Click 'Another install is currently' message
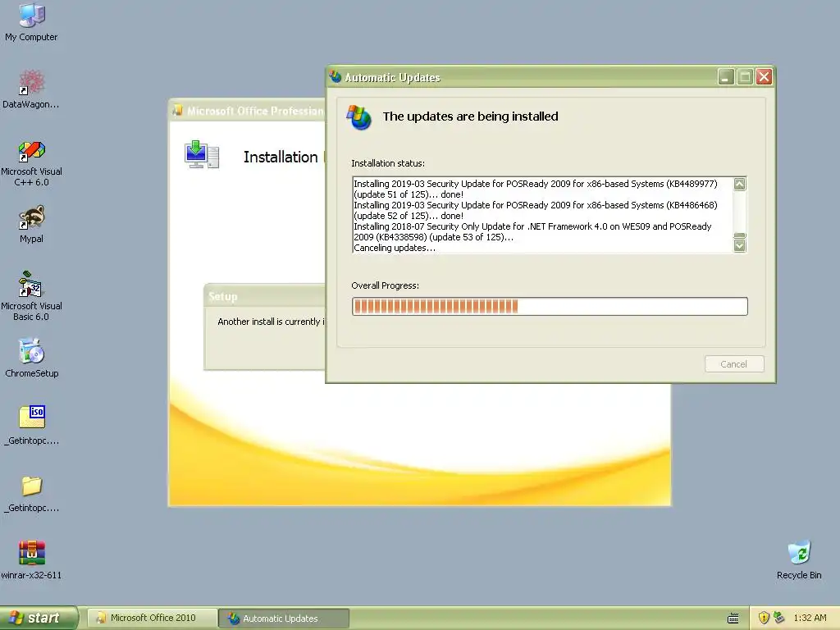The image size is (840, 630). coord(271,322)
